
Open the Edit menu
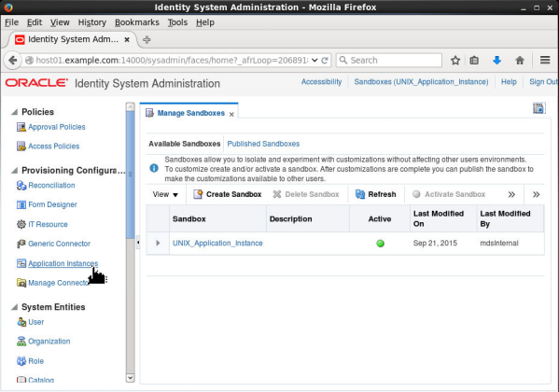tap(35, 22)
